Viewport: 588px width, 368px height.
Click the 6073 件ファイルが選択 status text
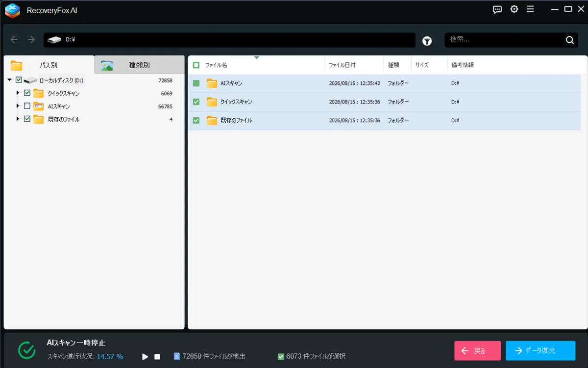(316, 357)
